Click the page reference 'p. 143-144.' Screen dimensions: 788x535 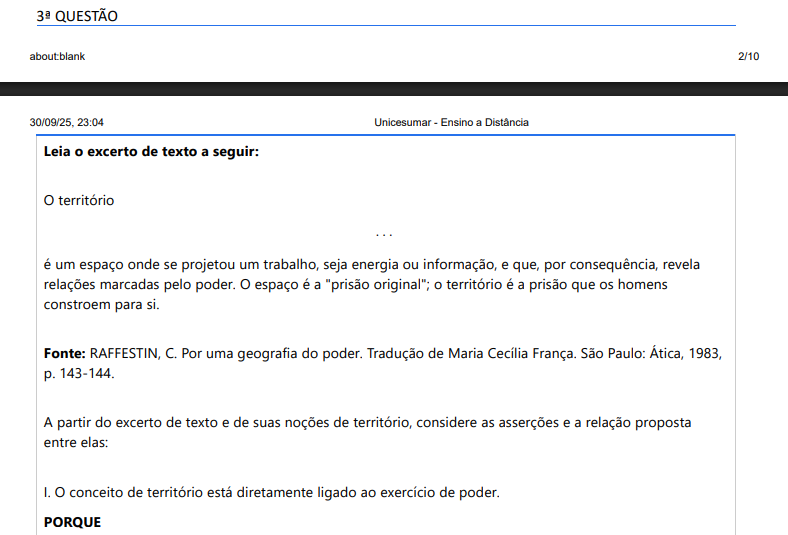tap(79, 374)
